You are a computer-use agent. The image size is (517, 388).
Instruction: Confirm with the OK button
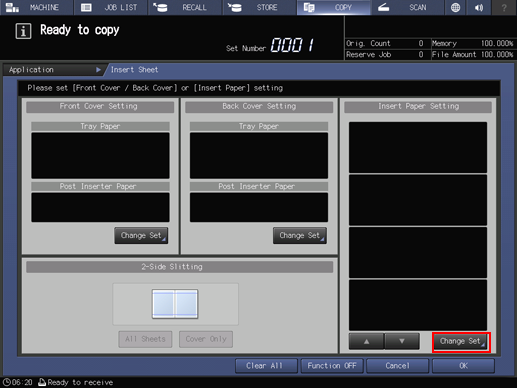coord(463,366)
